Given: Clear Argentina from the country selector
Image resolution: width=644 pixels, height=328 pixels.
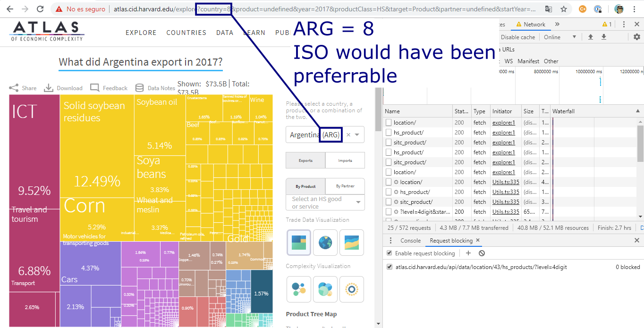Looking at the screenshot, I should 348,135.
